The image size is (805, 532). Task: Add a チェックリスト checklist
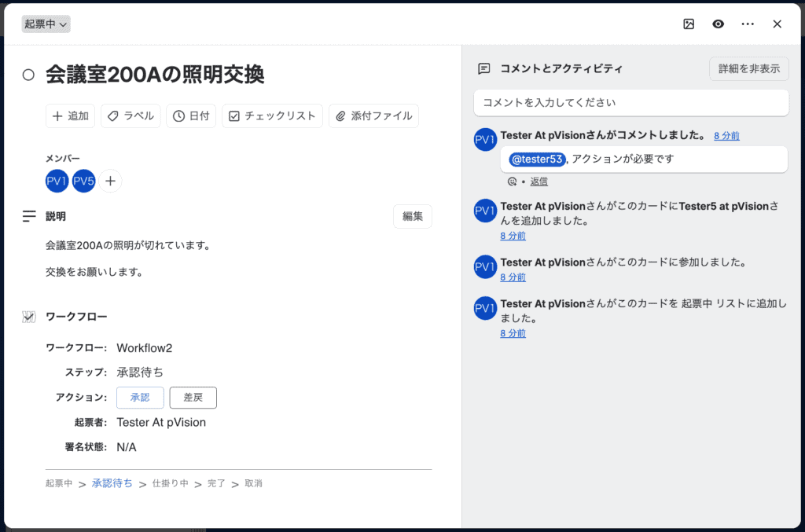(272, 116)
